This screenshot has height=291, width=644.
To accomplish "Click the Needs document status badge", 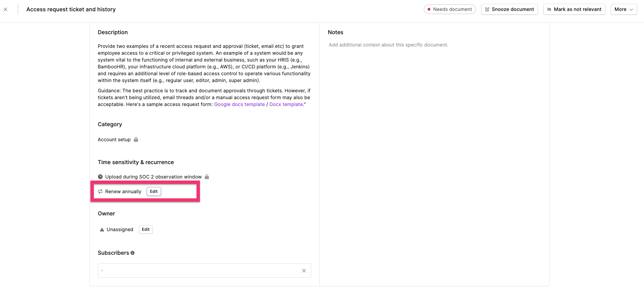I will click(x=450, y=9).
